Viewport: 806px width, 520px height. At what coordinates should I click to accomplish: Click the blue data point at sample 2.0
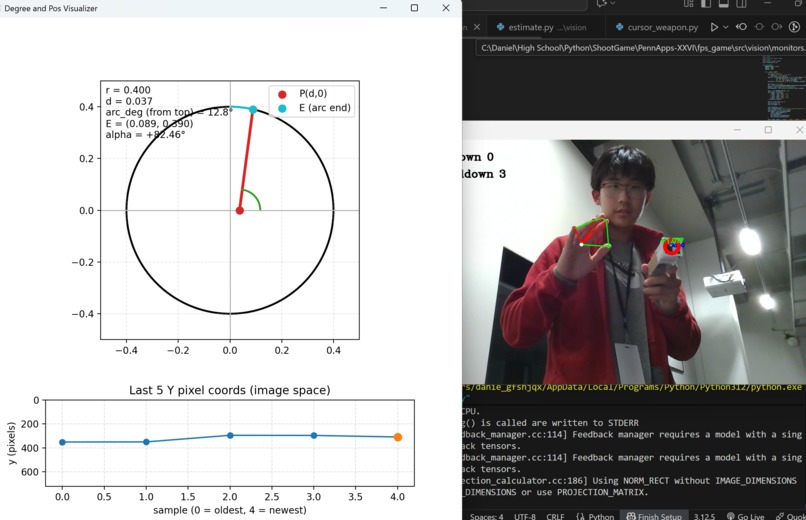click(230, 435)
